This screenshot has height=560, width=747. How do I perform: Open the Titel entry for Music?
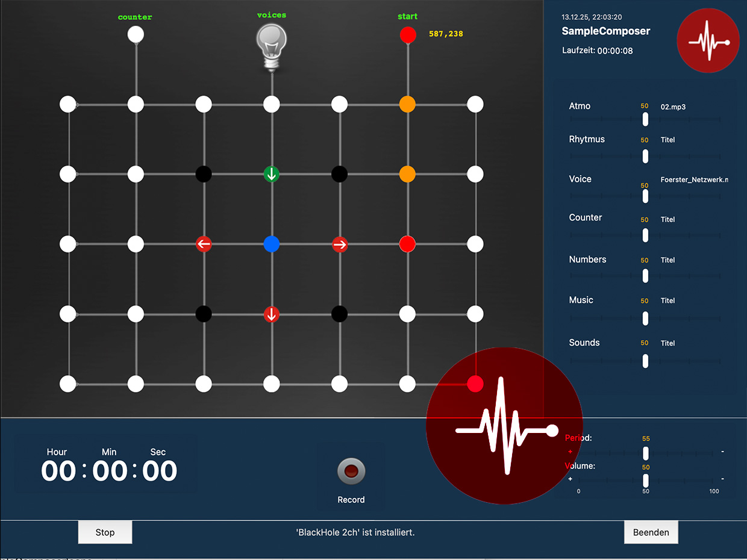point(667,300)
